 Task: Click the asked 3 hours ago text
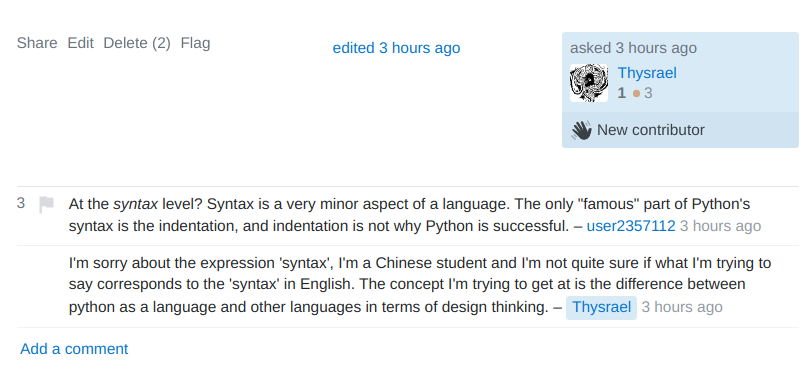pyautogui.click(x=633, y=48)
